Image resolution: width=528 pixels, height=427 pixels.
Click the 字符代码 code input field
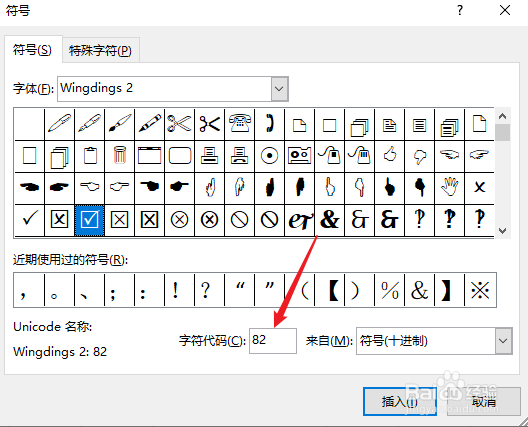(x=273, y=341)
